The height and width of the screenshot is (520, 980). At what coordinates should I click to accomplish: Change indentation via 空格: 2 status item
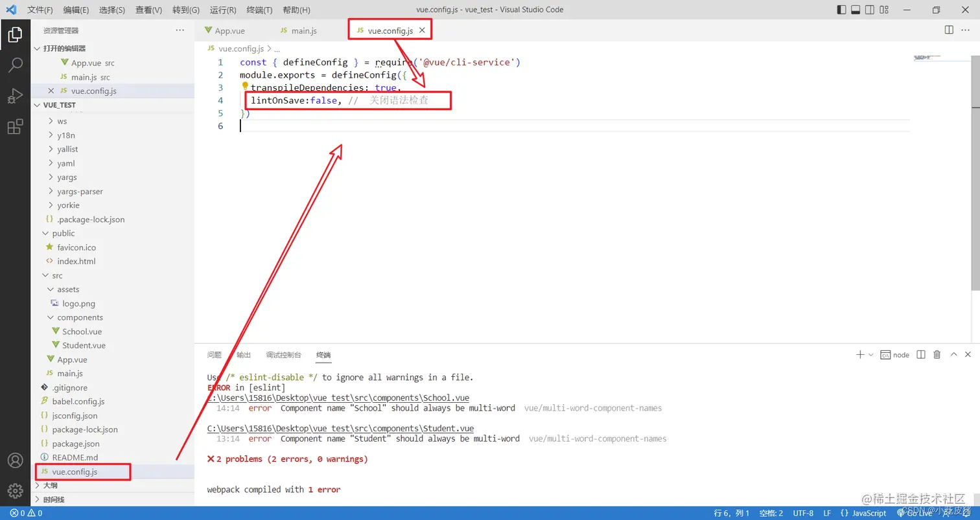[771, 514]
